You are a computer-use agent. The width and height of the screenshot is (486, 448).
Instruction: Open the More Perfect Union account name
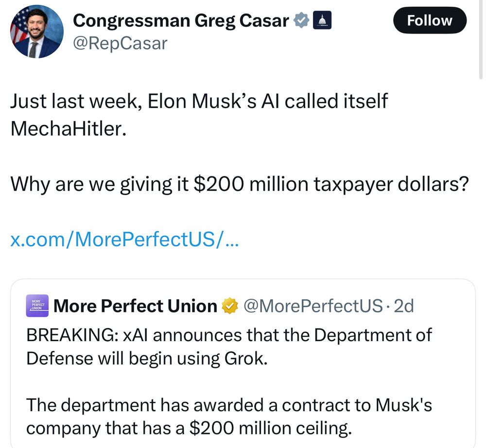tap(135, 306)
